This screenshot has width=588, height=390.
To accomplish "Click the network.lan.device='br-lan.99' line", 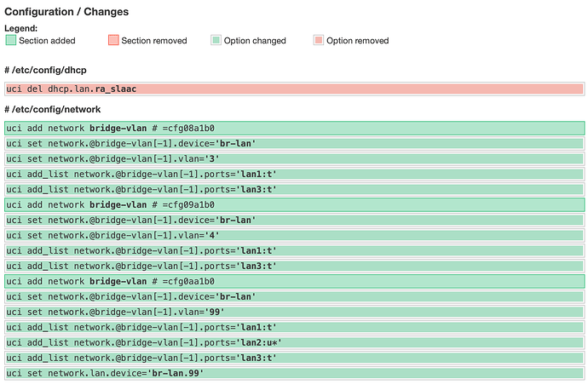I will click(294, 373).
